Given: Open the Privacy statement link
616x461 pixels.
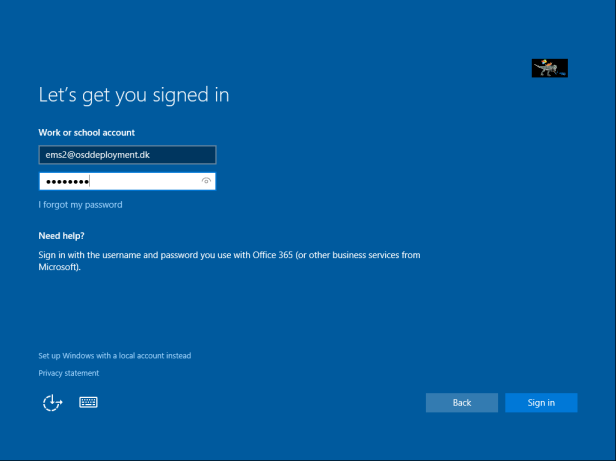Looking at the screenshot, I should (x=68, y=373).
